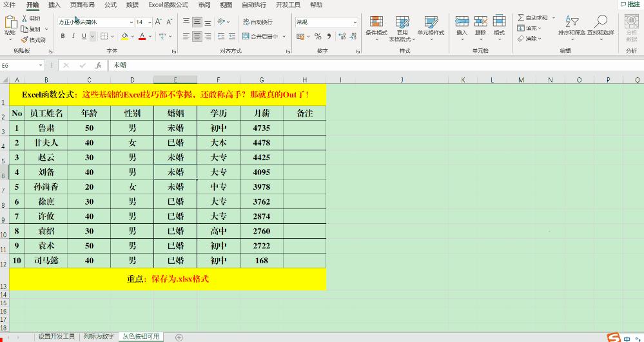
Task: Switch to the 数据 Data tab
Action: [x=132, y=5]
